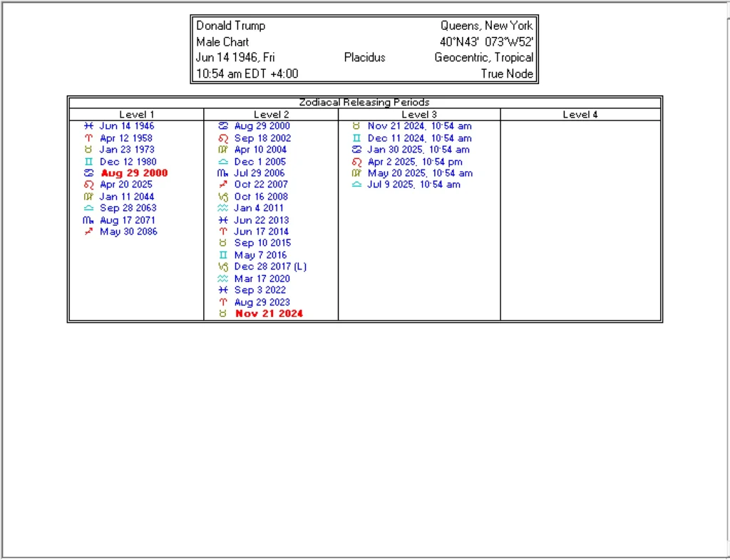This screenshot has height=560, width=730.
Task: Select the Level 2 period Mar 17 2020
Action: (262, 279)
